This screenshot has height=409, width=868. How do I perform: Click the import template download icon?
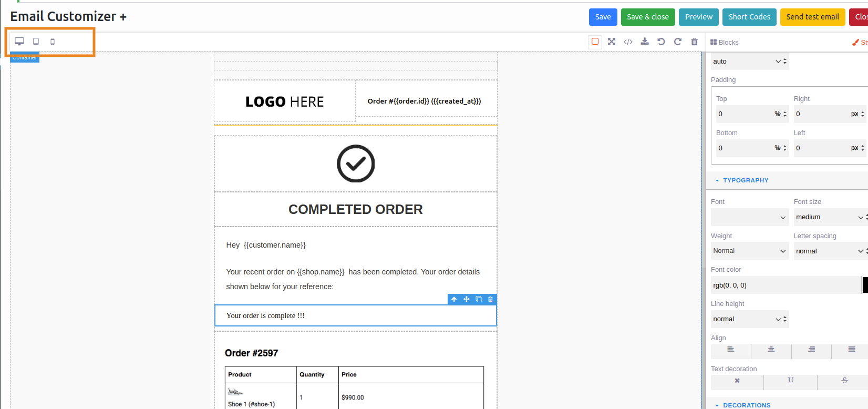pos(645,42)
